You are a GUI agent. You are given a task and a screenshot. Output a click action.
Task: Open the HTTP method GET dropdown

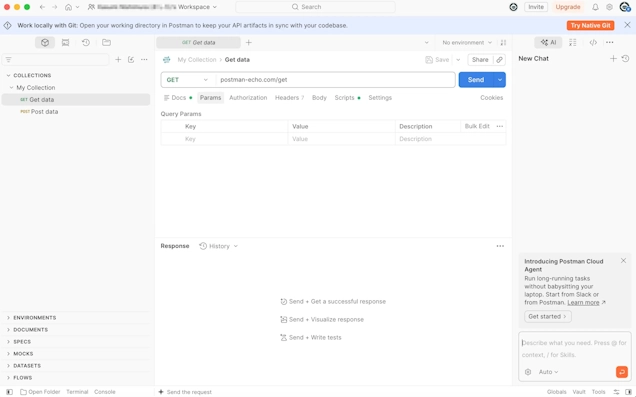pos(187,80)
